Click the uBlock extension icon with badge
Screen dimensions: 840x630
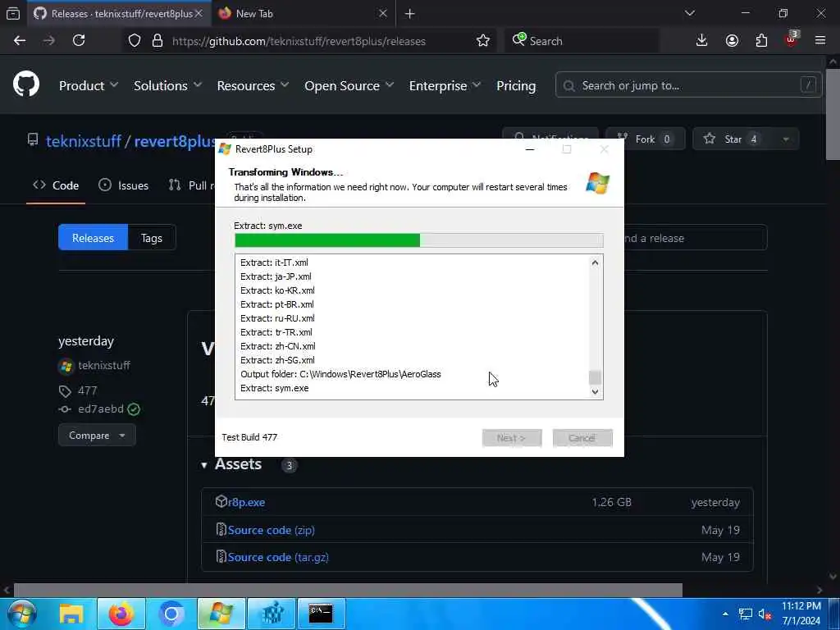pyautogui.click(x=792, y=39)
